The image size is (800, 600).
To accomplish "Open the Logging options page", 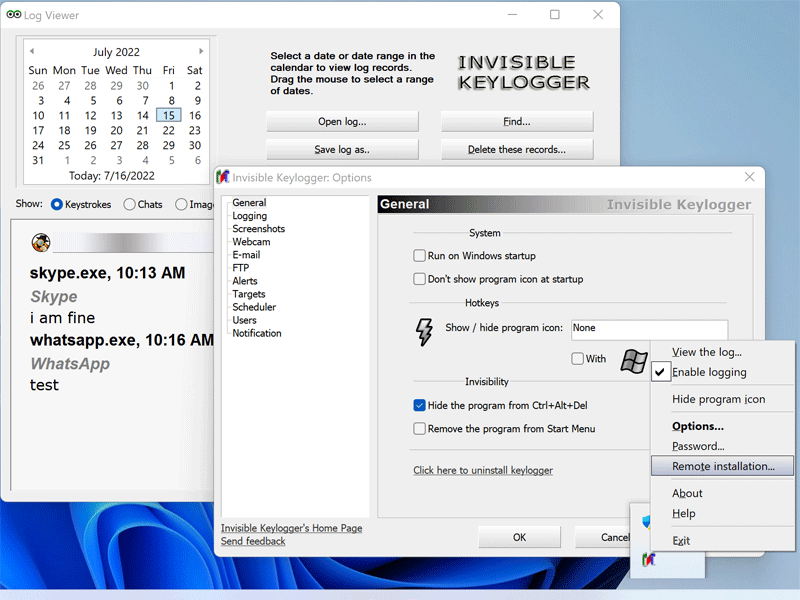I will tap(249, 216).
